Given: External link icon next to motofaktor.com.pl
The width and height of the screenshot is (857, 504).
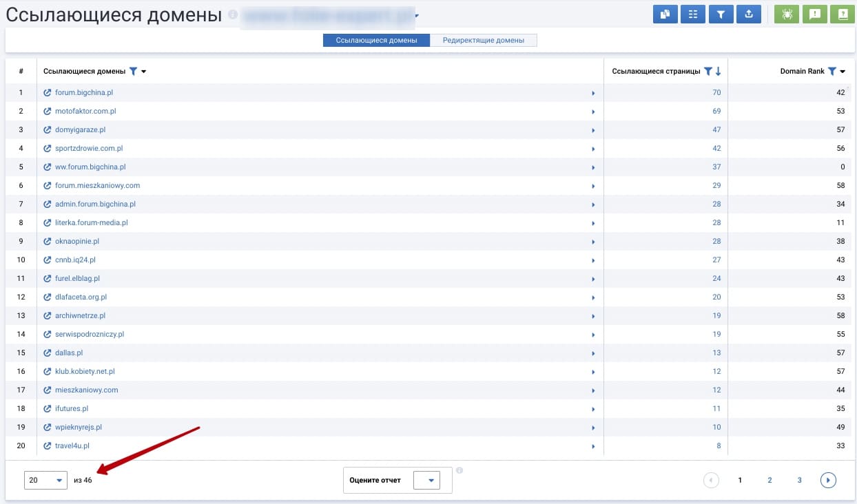Looking at the screenshot, I should [48, 111].
